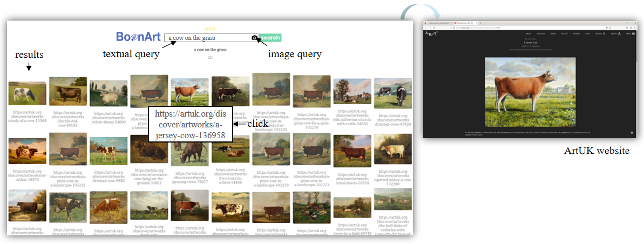
Task: Open the cow-lying-on-the-ground-33801 thumbnail
Action: coord(149,149)
